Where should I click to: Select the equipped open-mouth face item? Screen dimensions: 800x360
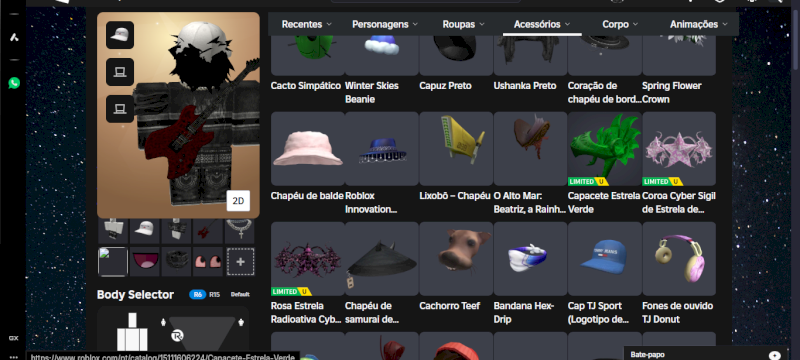(x=145, y=262)
